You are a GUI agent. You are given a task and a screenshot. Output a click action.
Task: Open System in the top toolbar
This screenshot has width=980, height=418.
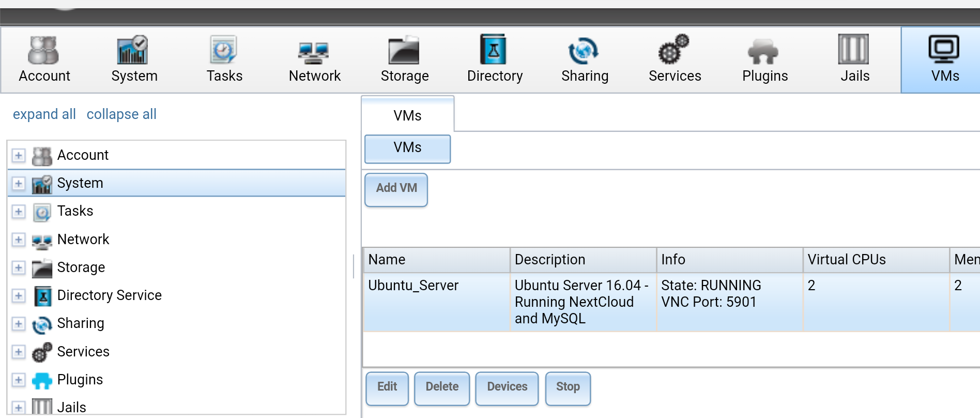pos(134,59)
